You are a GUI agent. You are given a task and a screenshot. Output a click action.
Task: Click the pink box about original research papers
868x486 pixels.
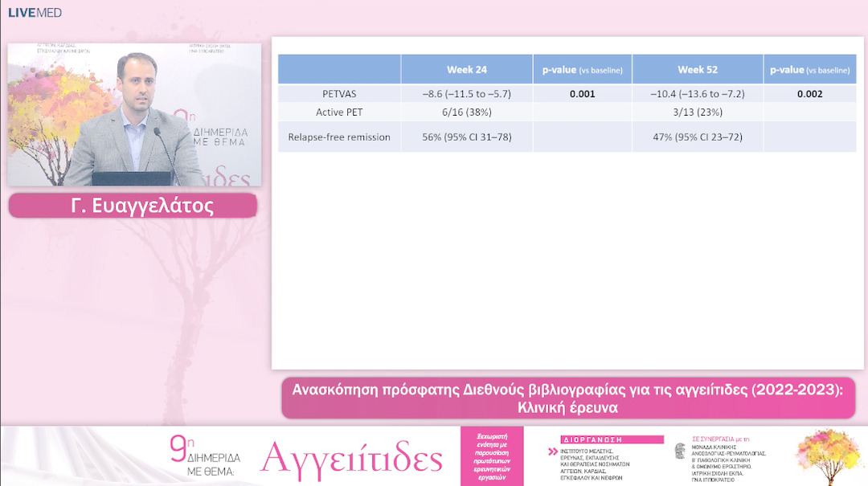(492, 455)
